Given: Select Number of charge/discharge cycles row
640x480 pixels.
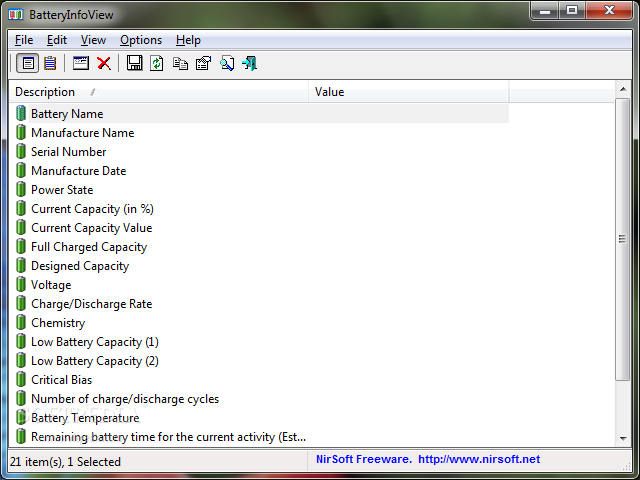Looking at the screenshot, I should click(x=261, y=399).
